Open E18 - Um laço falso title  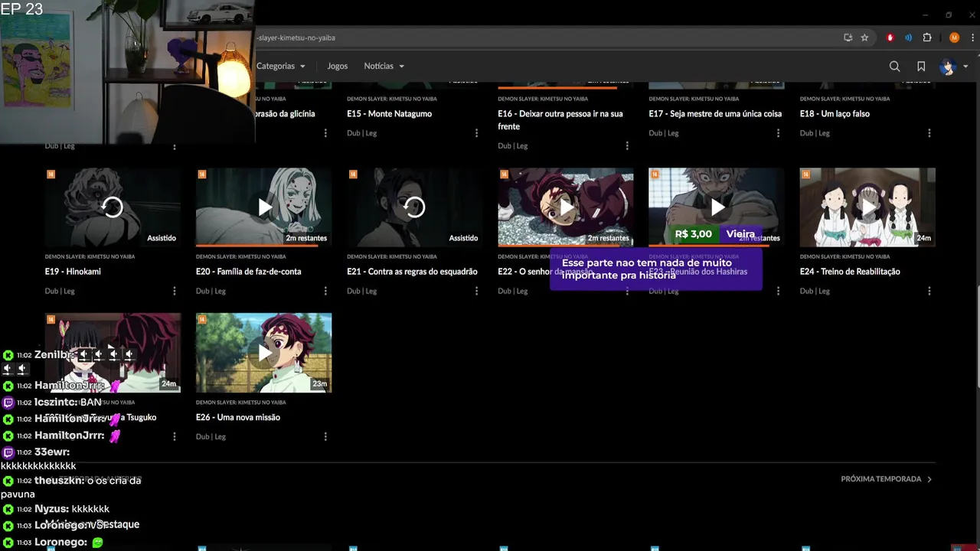point(835,114)
